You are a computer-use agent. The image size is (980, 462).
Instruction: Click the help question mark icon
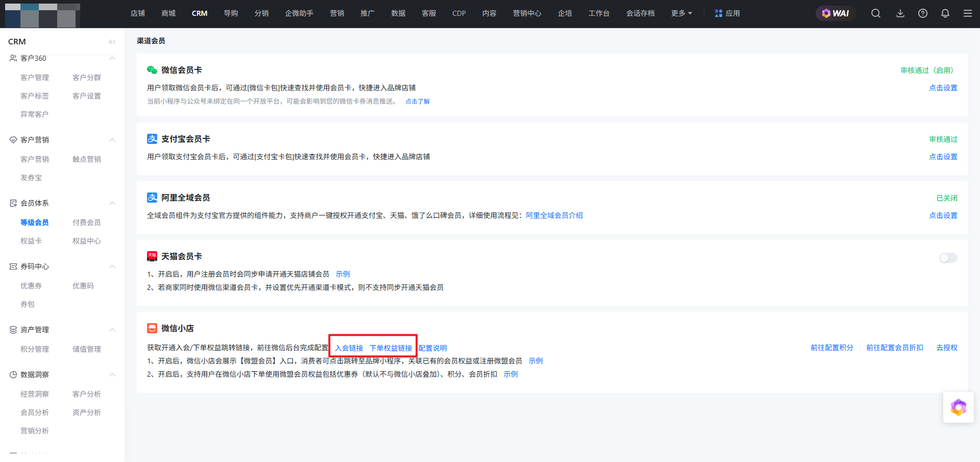click(922, 13)
